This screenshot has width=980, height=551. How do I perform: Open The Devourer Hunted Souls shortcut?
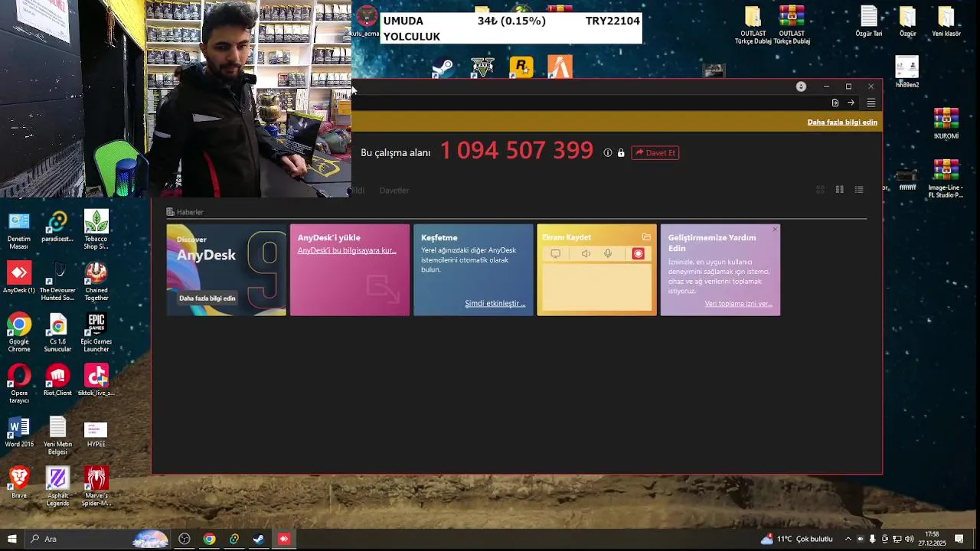click(x=57, y=281)
